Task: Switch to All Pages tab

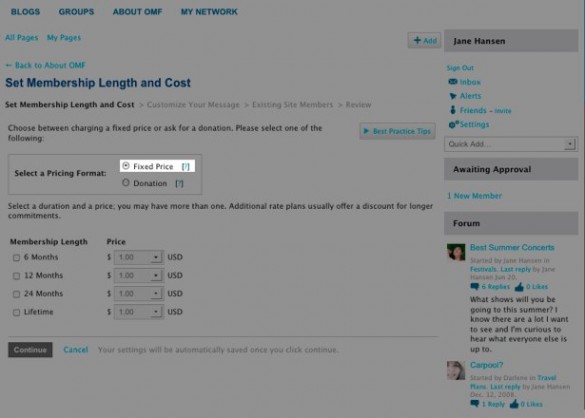Action: point(22,37)
